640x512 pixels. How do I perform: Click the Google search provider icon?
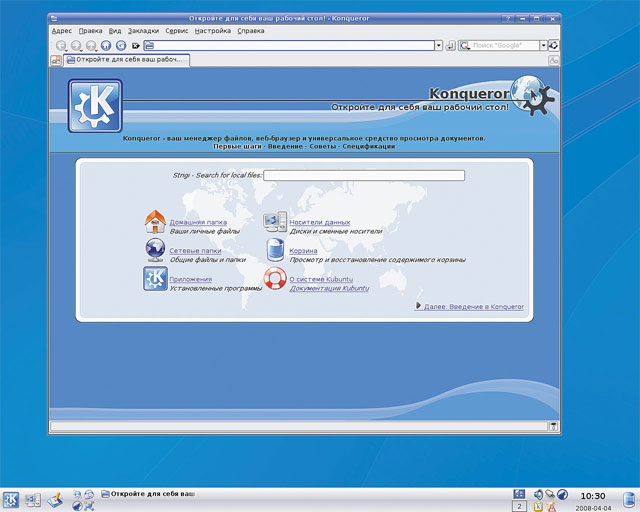click(x=464, y=45)
